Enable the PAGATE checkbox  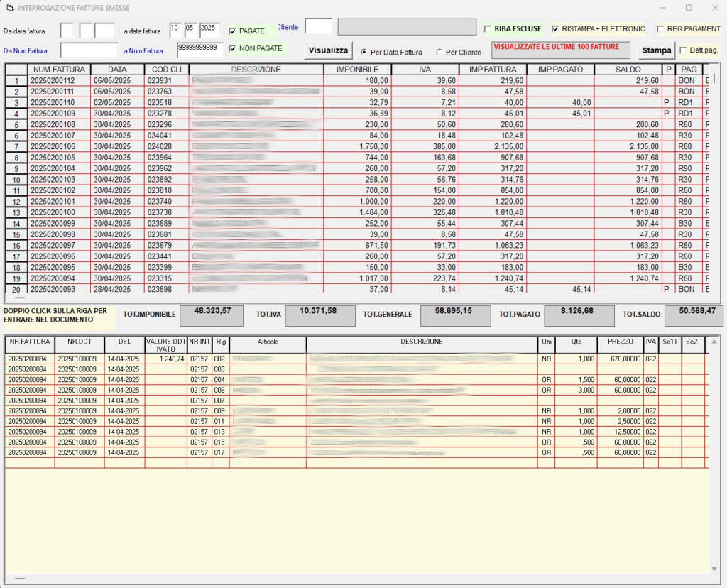(232, 31)
